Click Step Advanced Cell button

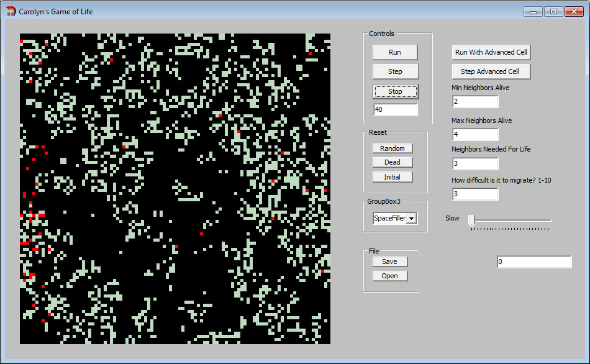(491, 71)
